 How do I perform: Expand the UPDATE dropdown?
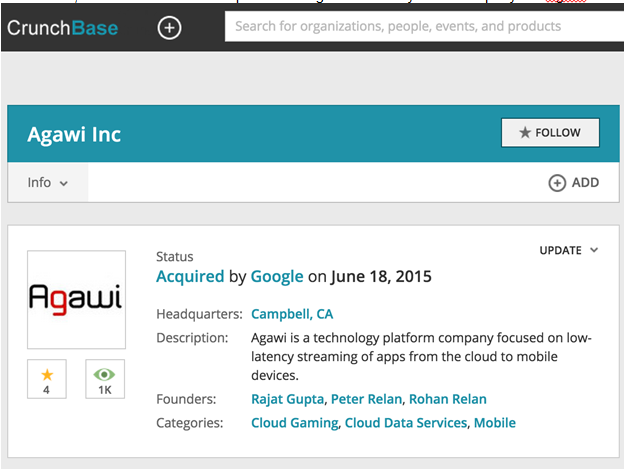click(x=569, y=250)
